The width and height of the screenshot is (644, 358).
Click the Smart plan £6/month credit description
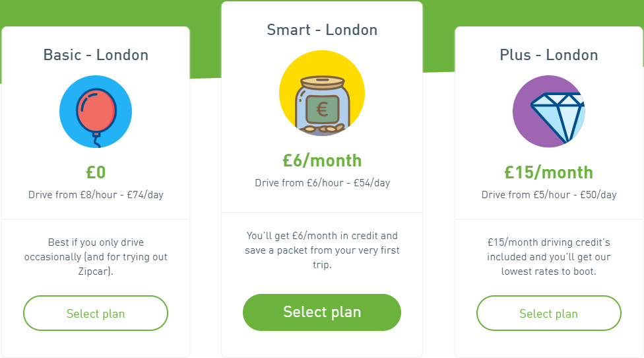point(322,250)
